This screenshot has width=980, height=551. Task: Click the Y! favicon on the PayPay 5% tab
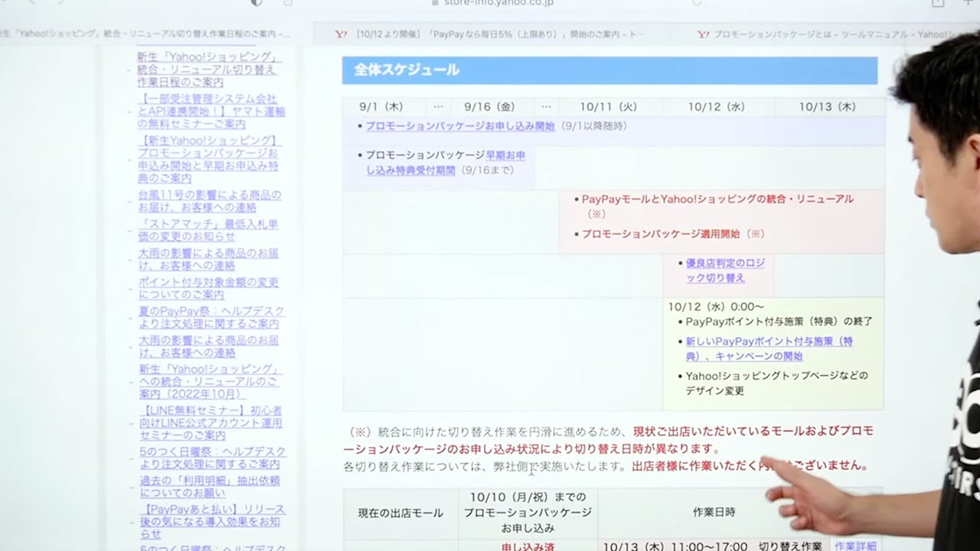click(341, 34)
